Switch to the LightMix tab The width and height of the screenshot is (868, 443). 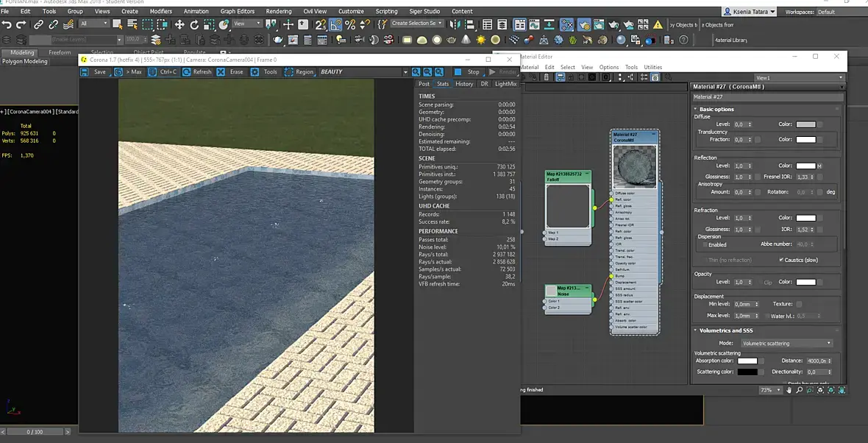pyautogui.click(x=506, y=84)
